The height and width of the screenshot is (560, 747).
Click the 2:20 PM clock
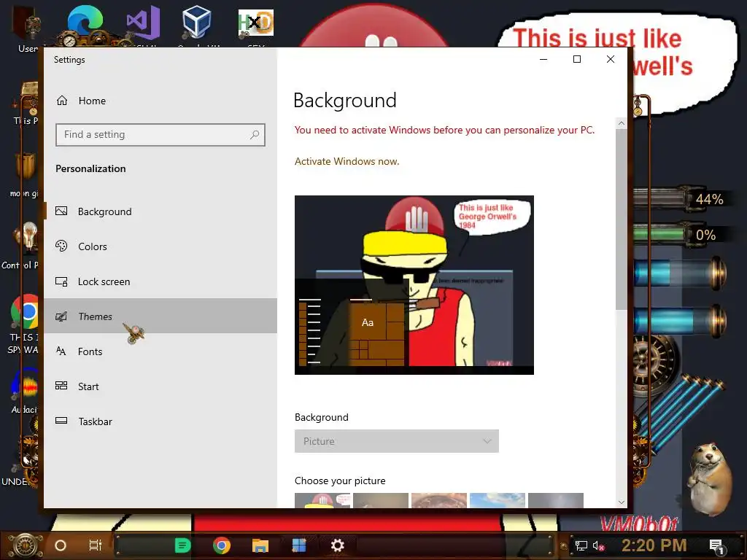pos(654,545)
